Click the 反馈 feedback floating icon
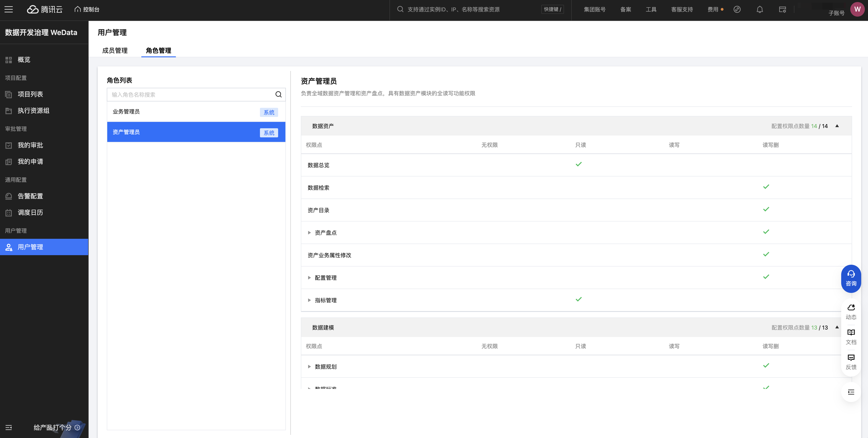The image size is (868, 438). pyautogui.click(x=851, y=362)
